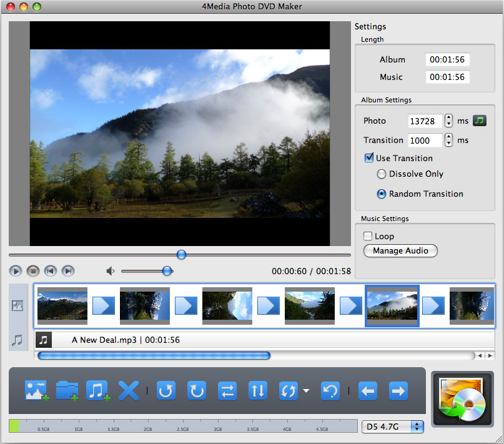Screen dimensions: 504x444
Task: Click the Add Folder icon
Action: [x=67, y=391]
